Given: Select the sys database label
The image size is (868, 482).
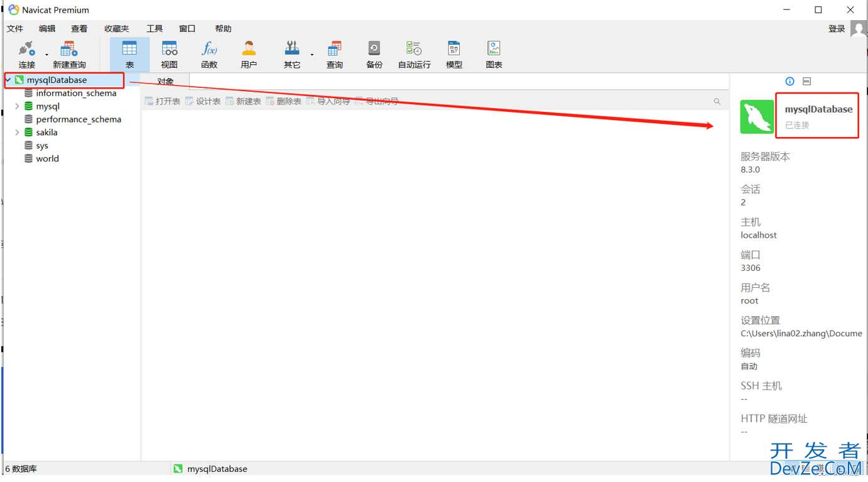Looking at the screenshot, I should [42, 146].
